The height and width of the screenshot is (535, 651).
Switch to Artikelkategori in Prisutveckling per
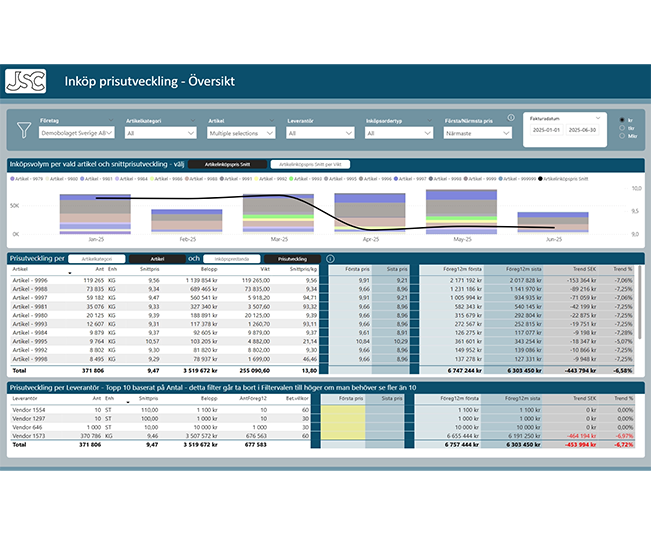(x=97, y=259)
